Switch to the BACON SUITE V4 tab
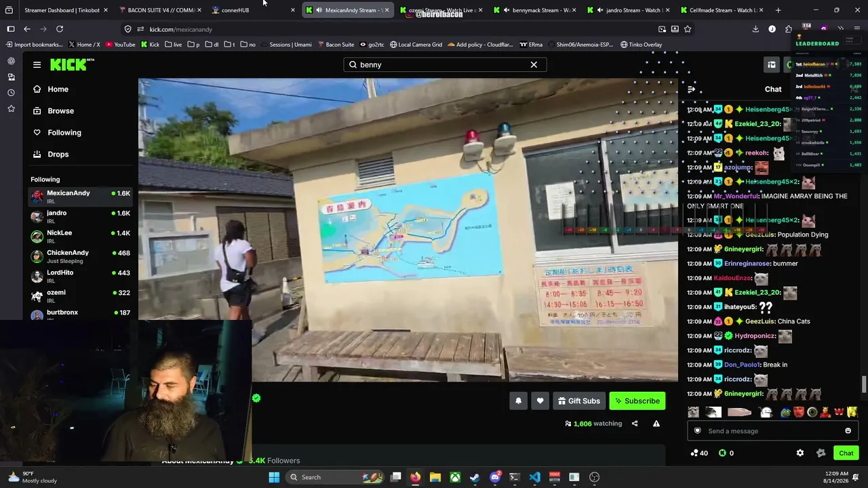 [x=161, y=10]
